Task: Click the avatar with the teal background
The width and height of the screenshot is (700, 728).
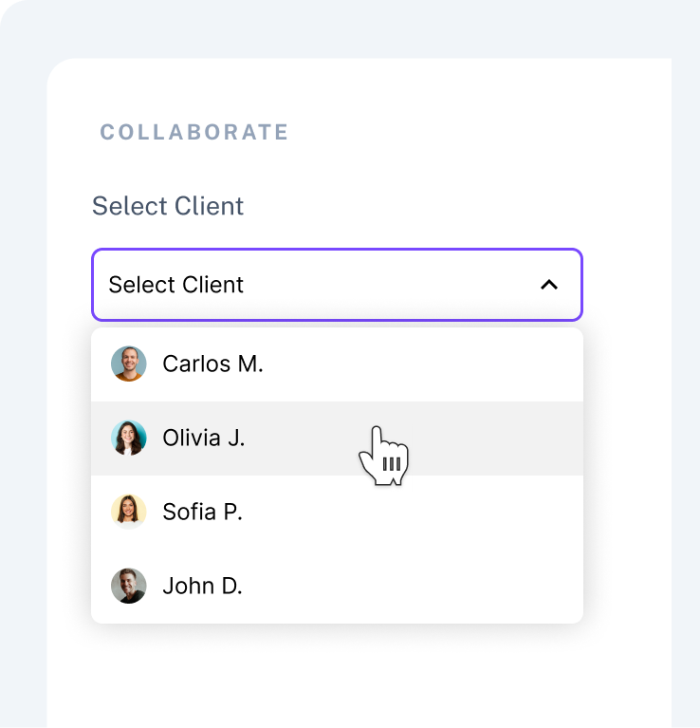Action: coord(128,438)
